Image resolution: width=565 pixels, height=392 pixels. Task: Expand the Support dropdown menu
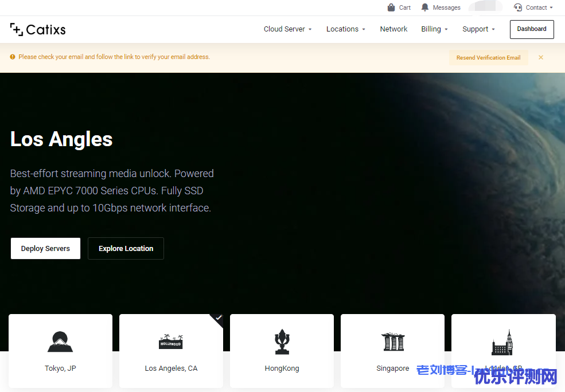[x=478, y=29]
